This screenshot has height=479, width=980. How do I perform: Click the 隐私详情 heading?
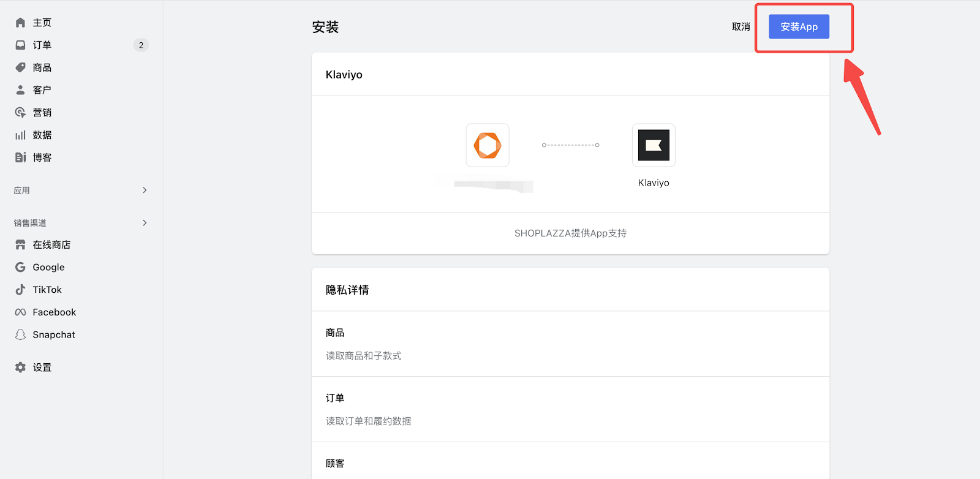coord(347,290)
